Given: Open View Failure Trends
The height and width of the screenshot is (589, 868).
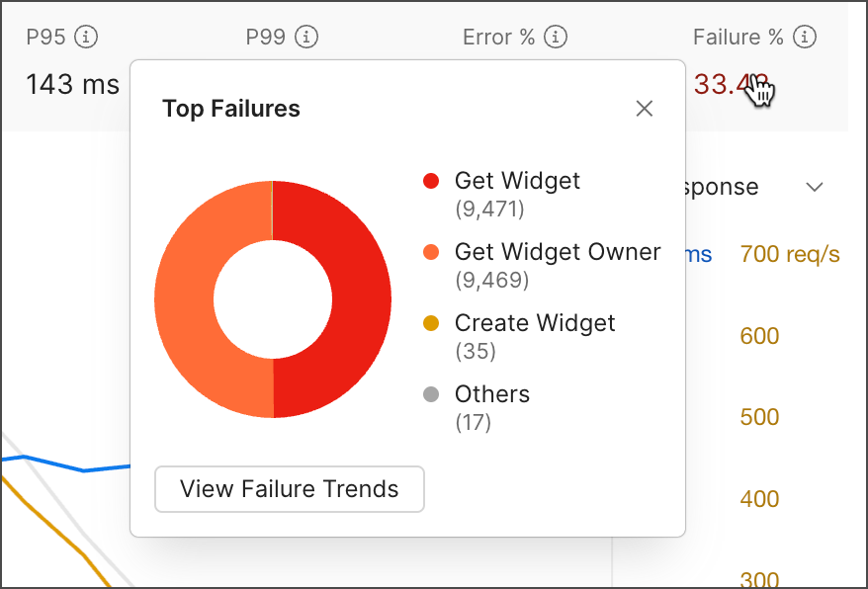Looking at the screenshot, I should pyautogui.click(x=289, y=489).
